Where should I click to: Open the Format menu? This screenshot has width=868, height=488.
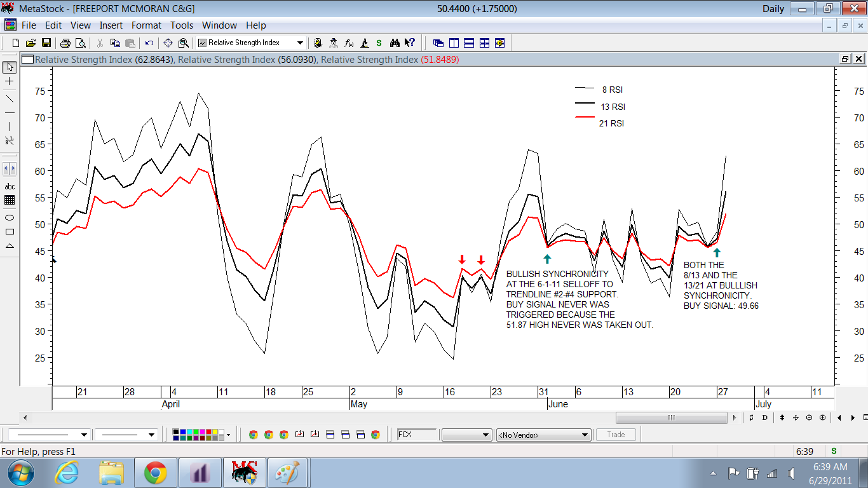click(x=147, y=25)
